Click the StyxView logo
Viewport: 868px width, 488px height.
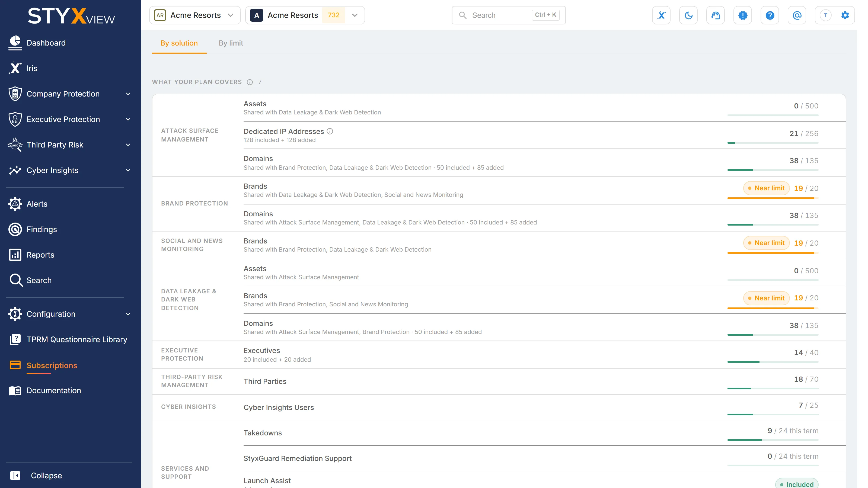[x=71, y=16]
